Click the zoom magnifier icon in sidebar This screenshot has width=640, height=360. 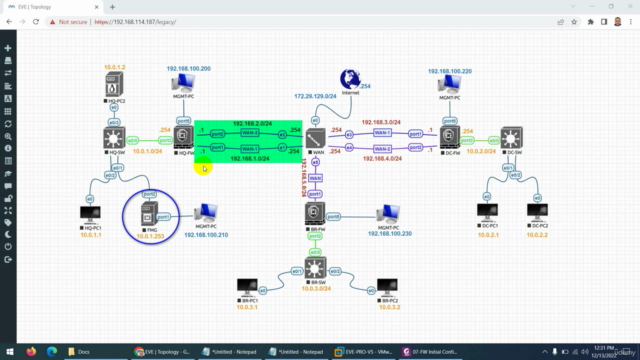(8, 136)
